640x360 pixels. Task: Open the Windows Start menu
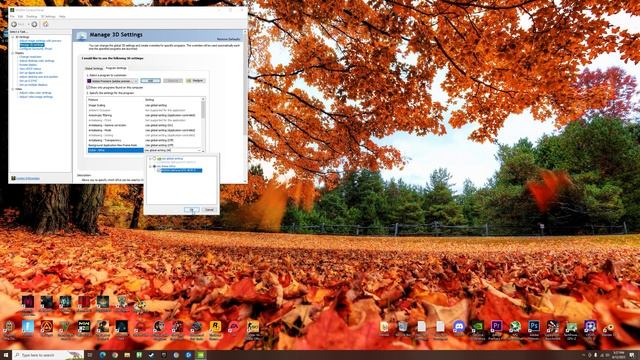[x=6, y=355]
